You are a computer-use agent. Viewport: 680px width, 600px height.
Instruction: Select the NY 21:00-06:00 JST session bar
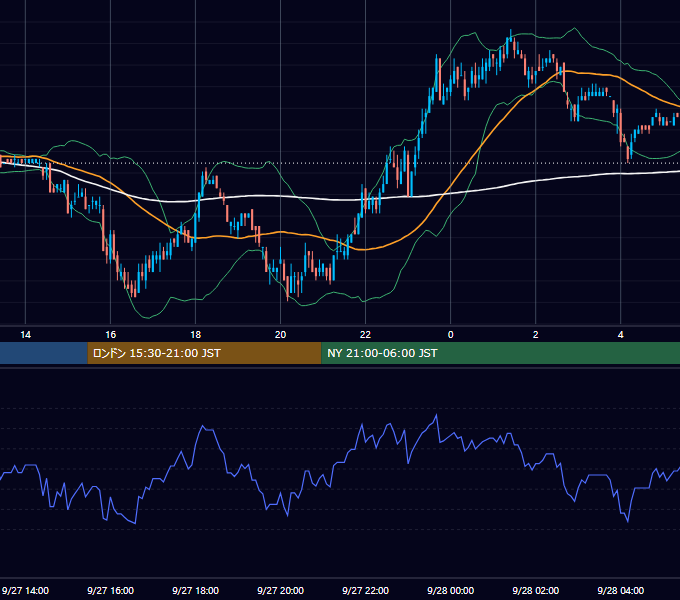(x=500, y=353)
